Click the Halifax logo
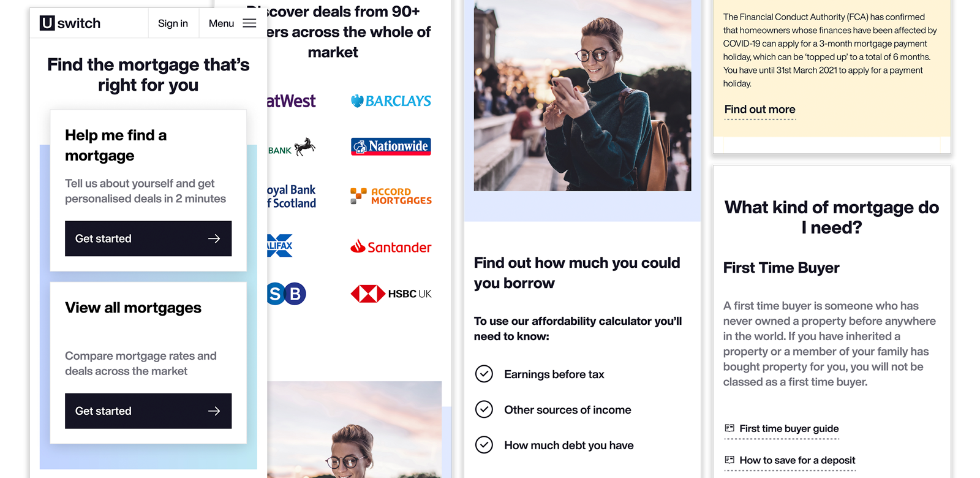This screenshot has width=980, height=478. click(x=280, y=246)
